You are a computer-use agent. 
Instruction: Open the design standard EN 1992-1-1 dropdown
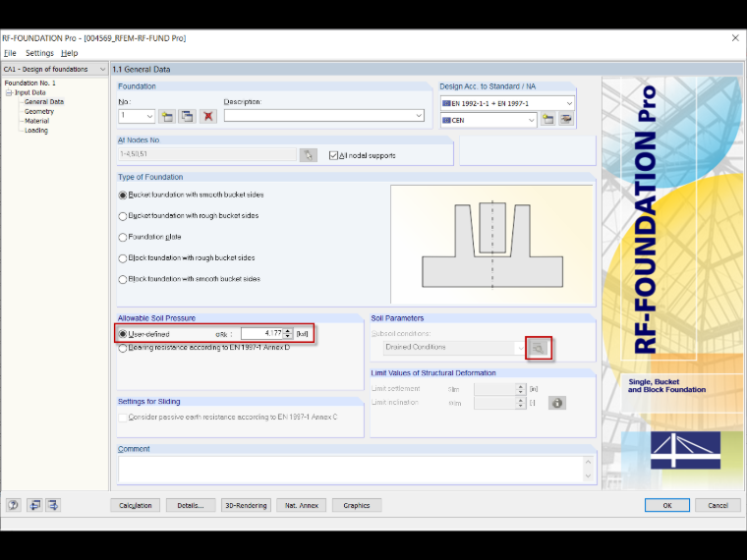[569, 103]
